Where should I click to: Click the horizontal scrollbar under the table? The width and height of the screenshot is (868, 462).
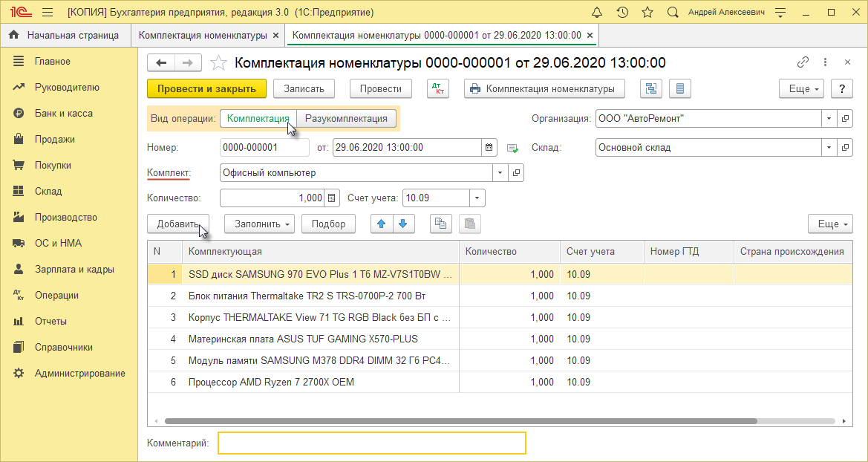[x=460, y=421]
